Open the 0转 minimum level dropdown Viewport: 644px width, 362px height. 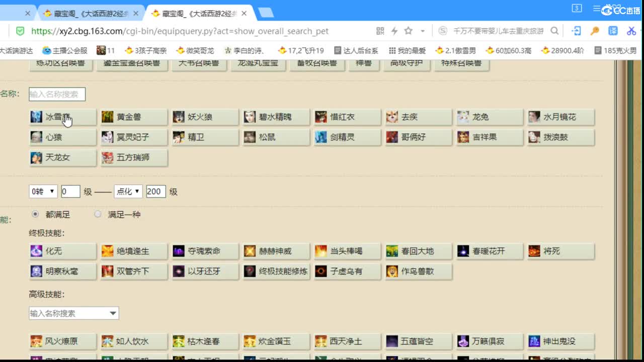click(x=43, y=192)
